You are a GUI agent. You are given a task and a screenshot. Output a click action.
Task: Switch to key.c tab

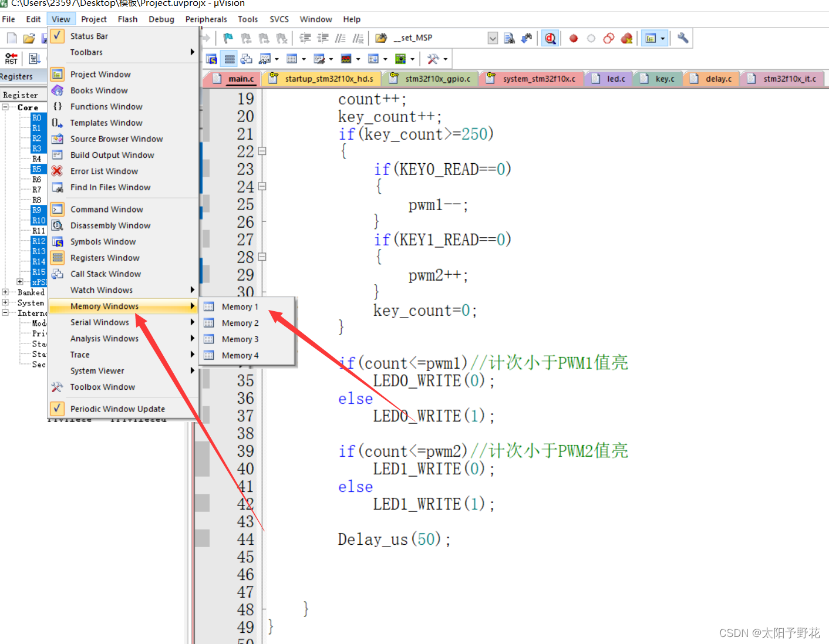(x=658, y=79)
